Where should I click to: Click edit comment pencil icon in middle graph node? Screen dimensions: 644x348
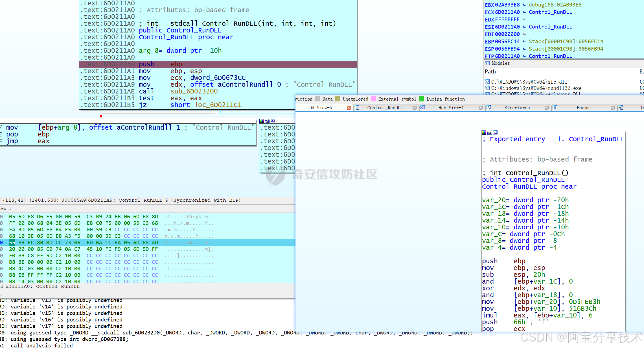click(267, 121)
